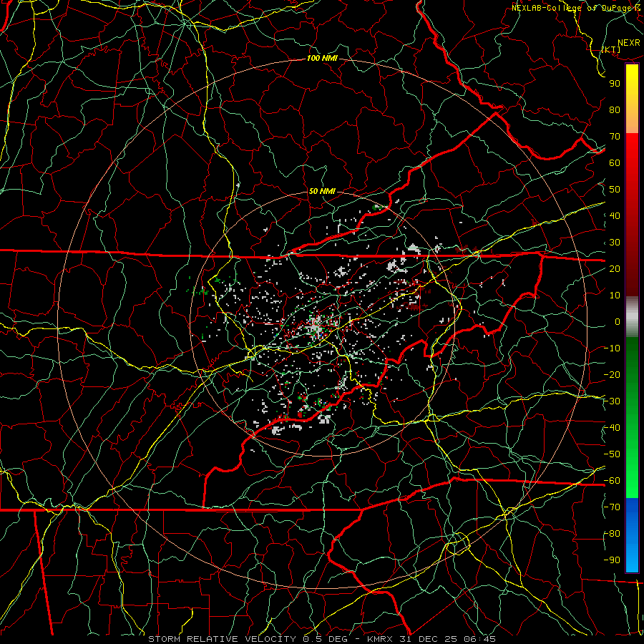This screenshot has height=644, width=644.
Task: Click the 80 value on velocity scale
Action: (615, 110)
